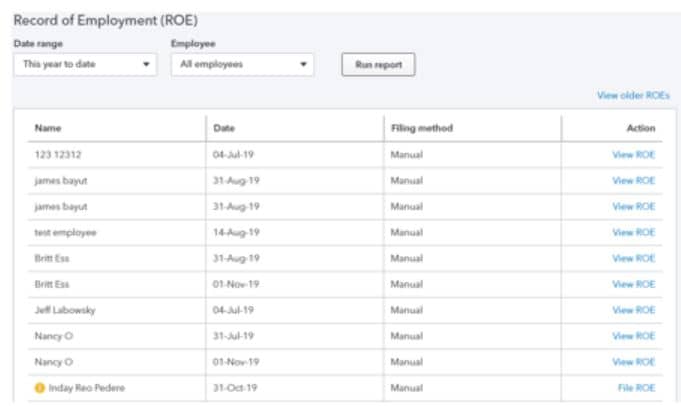
Task: File ROE for Inday Reo Pedere
Action: pos(636,388)
